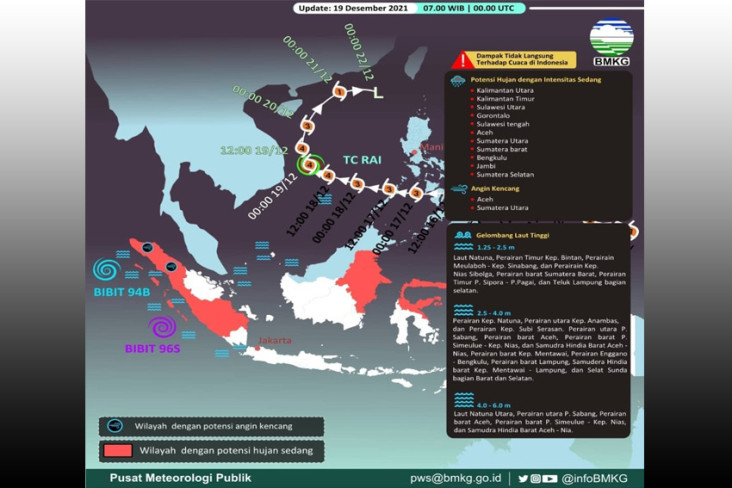Select 'Bengkulu' in the rain list
The height and width of the screenshot is (488, 732).
click(492, 158)
